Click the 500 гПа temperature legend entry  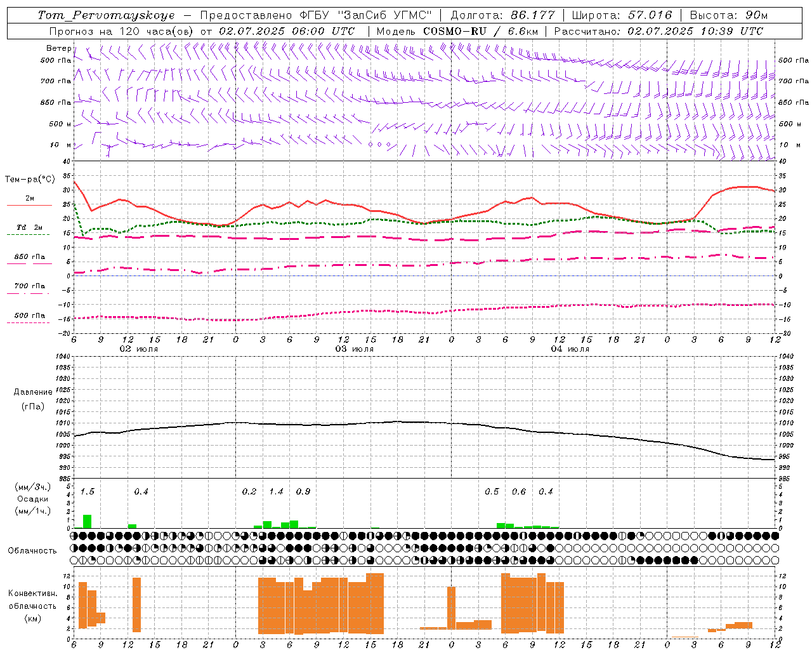pyautogui.click(x=29, y=315)
